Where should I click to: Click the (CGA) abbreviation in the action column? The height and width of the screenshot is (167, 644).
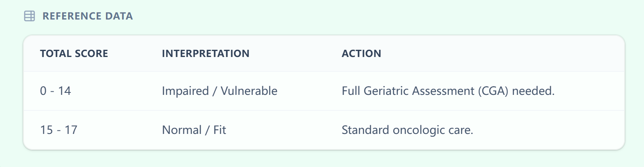pos(493,91)
